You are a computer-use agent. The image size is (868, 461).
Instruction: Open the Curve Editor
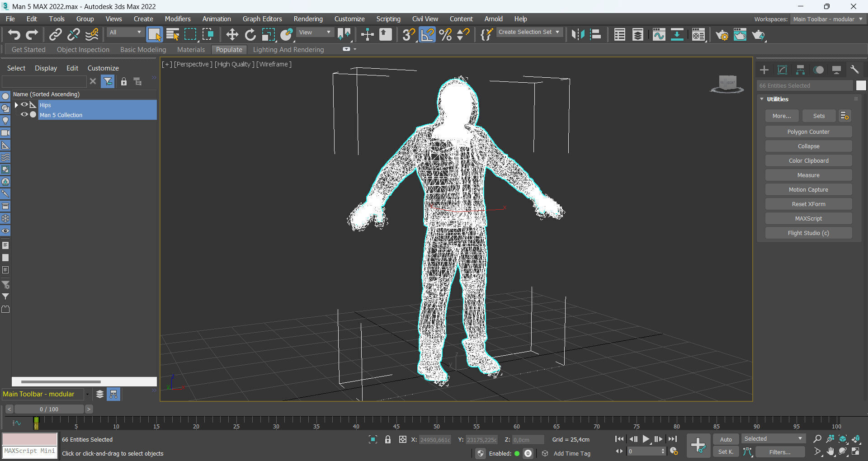[x=659, y=34]
